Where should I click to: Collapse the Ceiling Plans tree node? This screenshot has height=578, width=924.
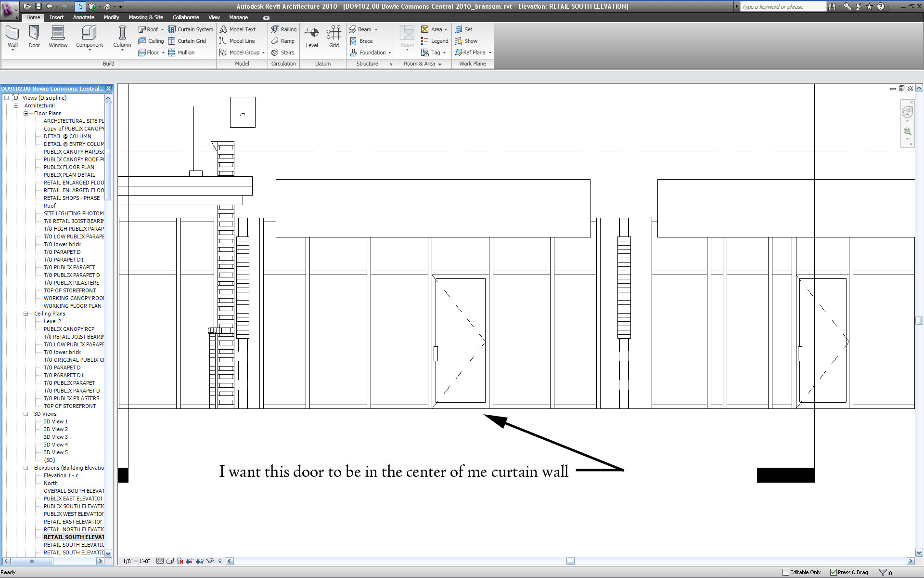tap(26, 314)
